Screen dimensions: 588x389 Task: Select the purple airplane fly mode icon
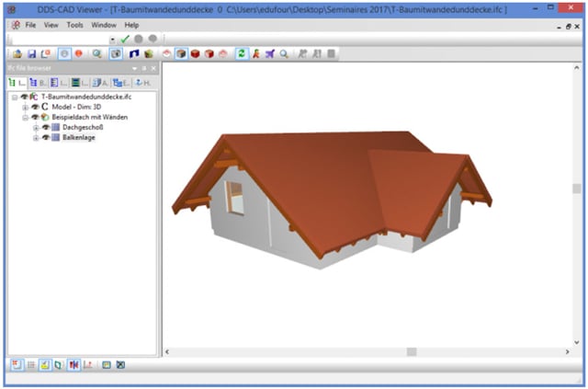pyautogui.click(x=270, y=53)
